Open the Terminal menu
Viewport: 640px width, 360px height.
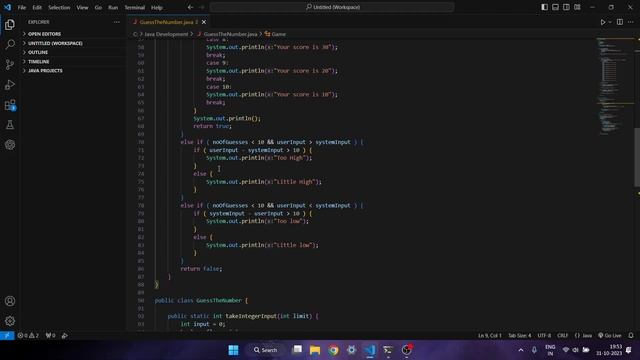click(x=135, y=7)
